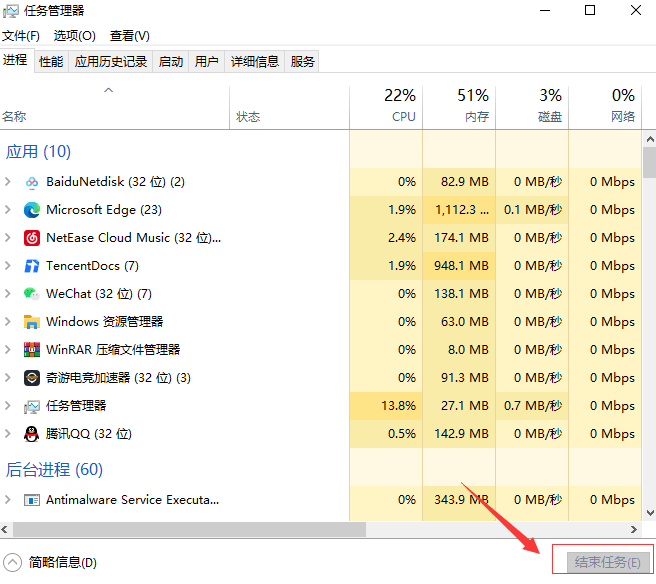
Task: Sort by the CPU column header
Action: click(x=386, y=108)
